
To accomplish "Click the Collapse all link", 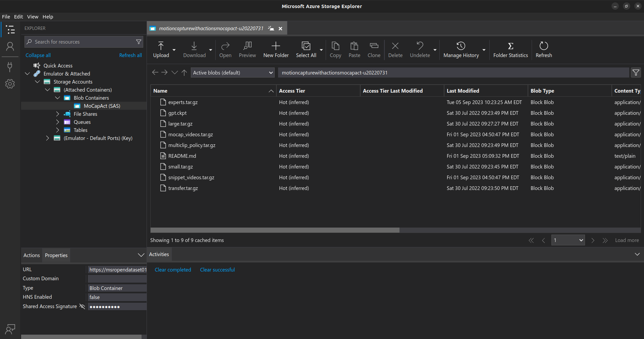I will pos(38,55).
